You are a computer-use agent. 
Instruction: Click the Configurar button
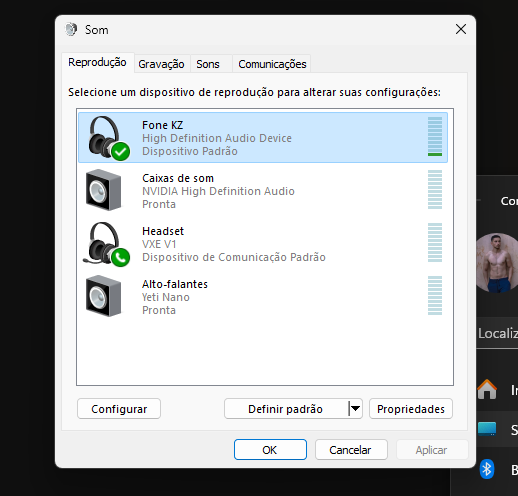click(119, 409)
